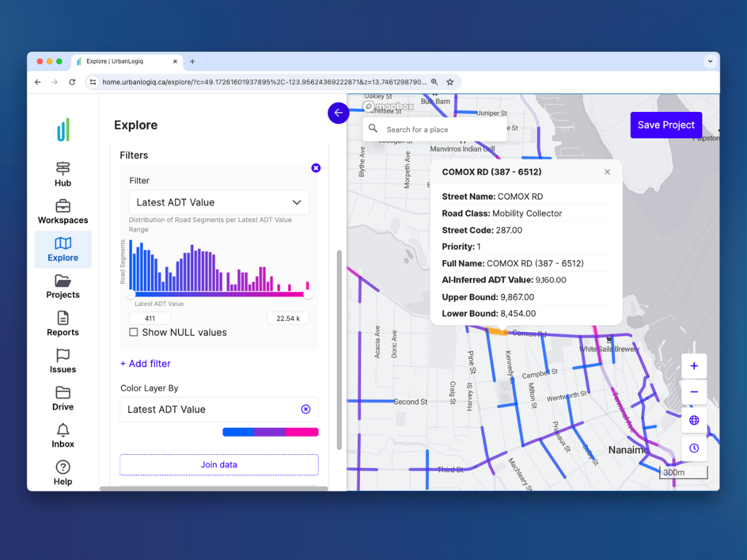This screenshot has width=747, height=560.
Task: Clear the Latest ADT Value color layer
Action: 306,409
